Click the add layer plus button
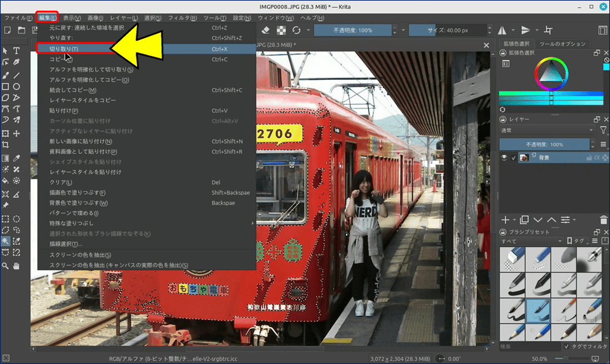Image resolution: width=610 pixels, height=364 pixels. [505, 220]
